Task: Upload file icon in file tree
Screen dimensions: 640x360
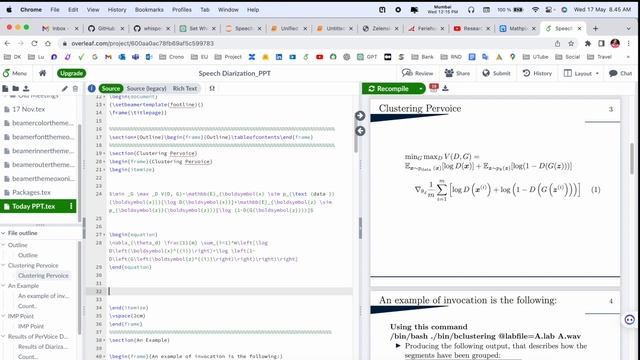Action: coord(26,88)
